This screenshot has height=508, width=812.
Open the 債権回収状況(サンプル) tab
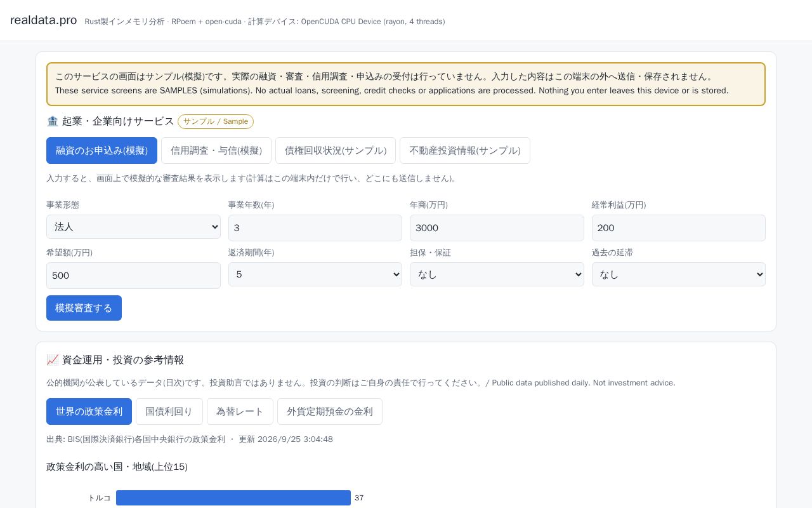[x=336, y=150]
